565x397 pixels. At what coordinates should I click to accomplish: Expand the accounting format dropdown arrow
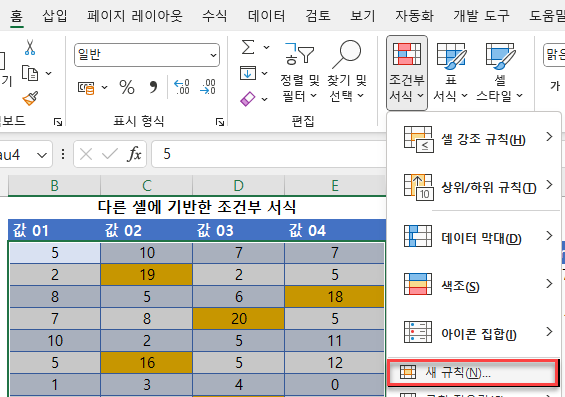click(x=104, y=88)
